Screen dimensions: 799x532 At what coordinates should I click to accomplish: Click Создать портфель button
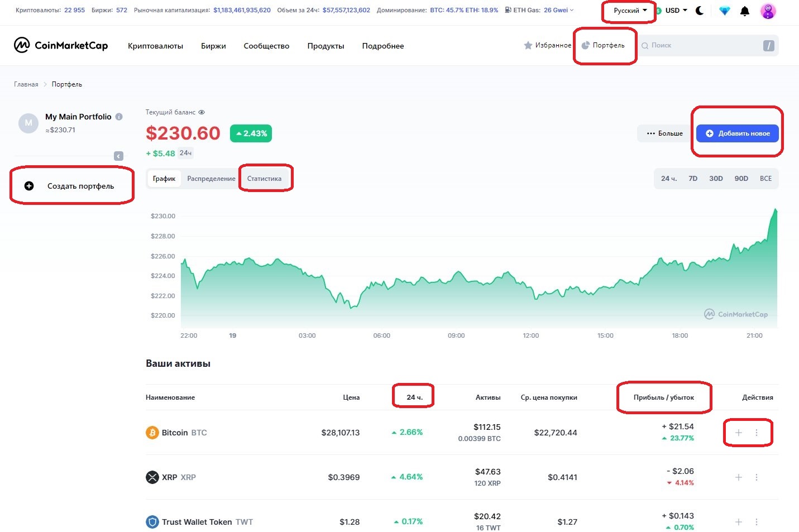click(72, 186)
